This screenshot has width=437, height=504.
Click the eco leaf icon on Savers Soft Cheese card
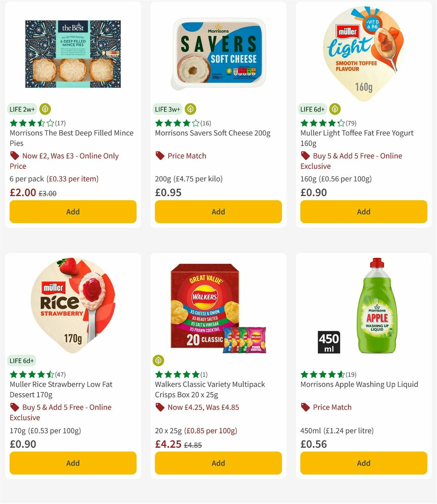(x=190, y=109)
